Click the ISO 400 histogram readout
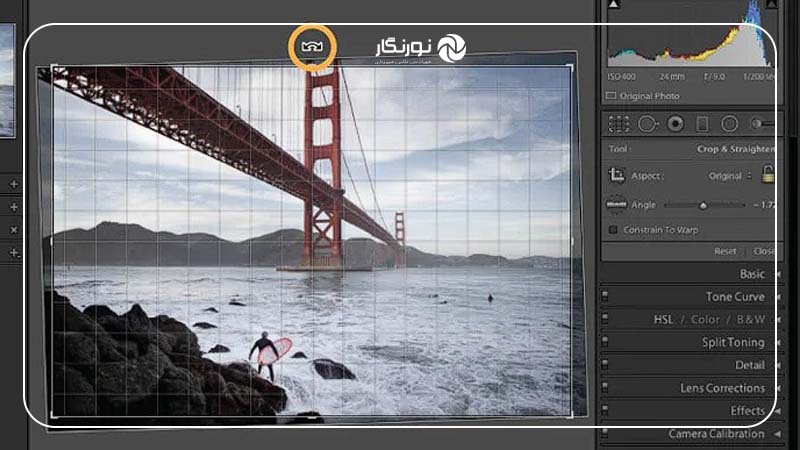Screen dimensions: 800x450 (x=621, y=77)
